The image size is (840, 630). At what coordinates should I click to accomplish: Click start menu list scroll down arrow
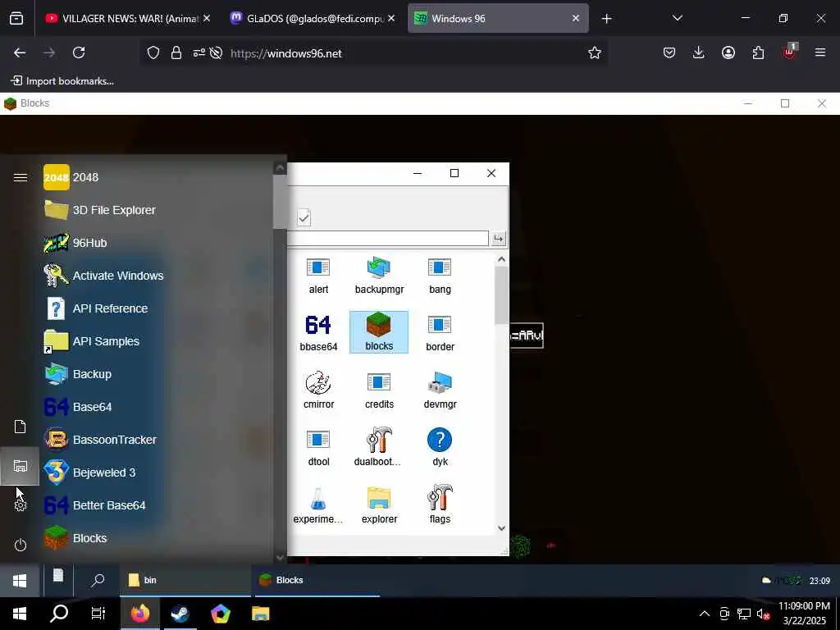281,557
